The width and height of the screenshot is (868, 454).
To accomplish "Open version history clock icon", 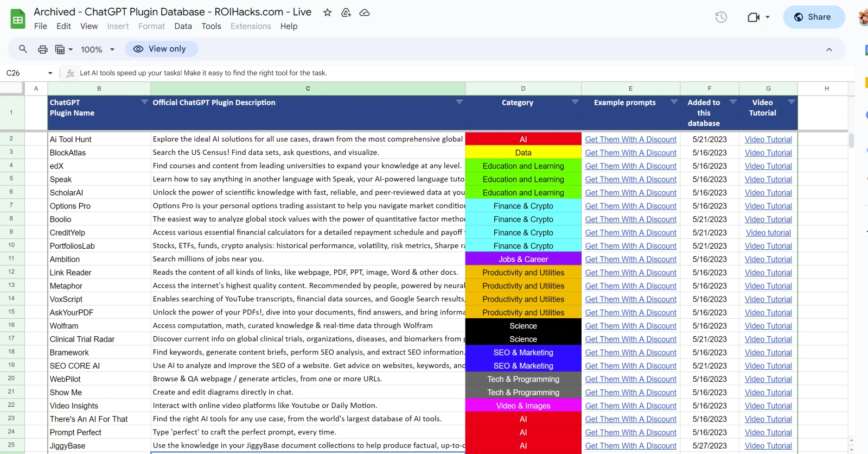I will click(x=721, y=17).
